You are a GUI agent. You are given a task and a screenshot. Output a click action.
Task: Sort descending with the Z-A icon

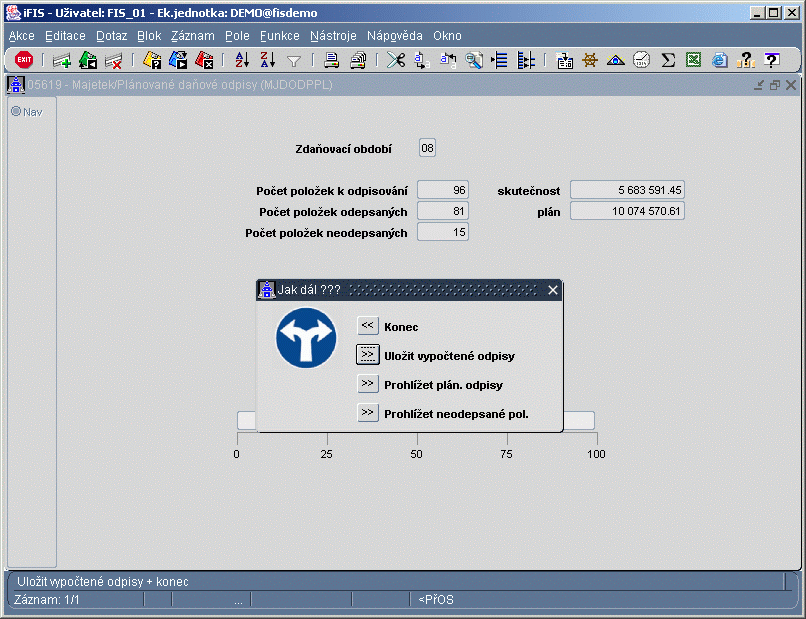[268, 61]
